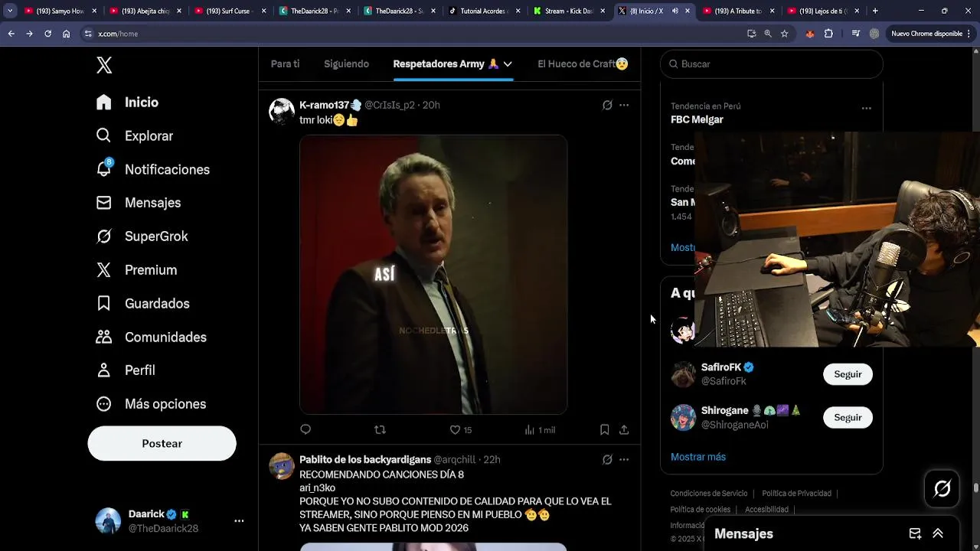980x551 pixels.
Task: Open more options for FBC Melgar trend
Action: 866,108
